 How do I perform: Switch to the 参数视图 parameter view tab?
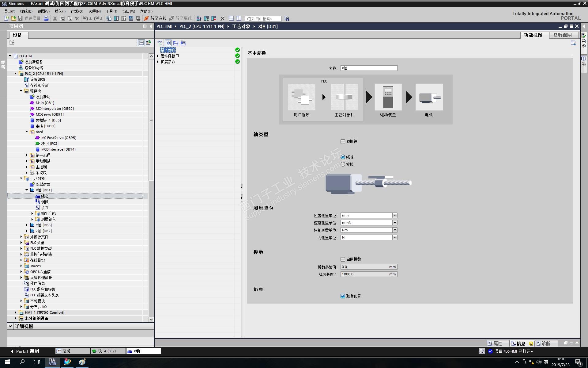pyautogui.click(x=562, y=35)
